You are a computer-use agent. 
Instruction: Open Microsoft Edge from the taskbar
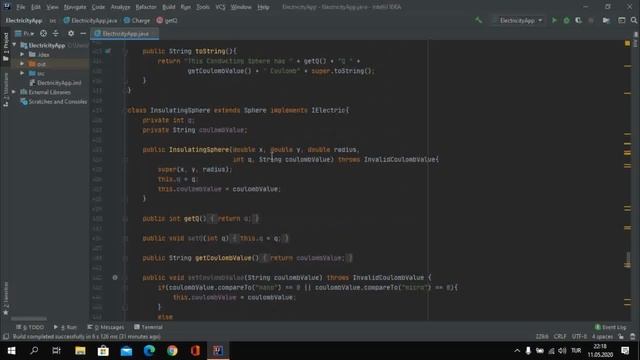(149, 351)
